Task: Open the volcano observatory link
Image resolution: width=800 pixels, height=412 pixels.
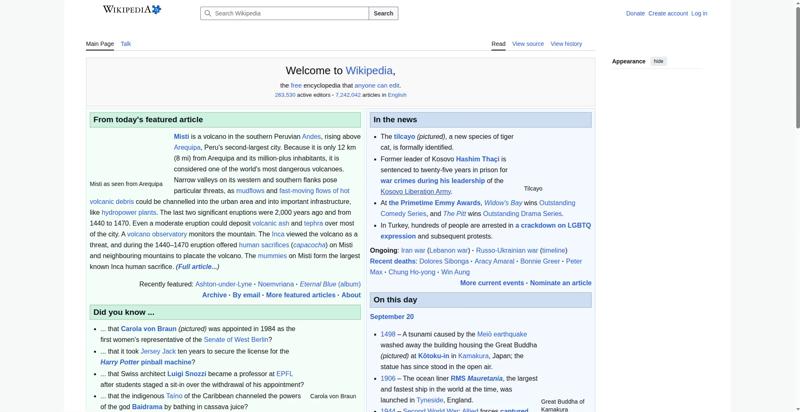Action: pyautogui.click(x=157, y=234)
